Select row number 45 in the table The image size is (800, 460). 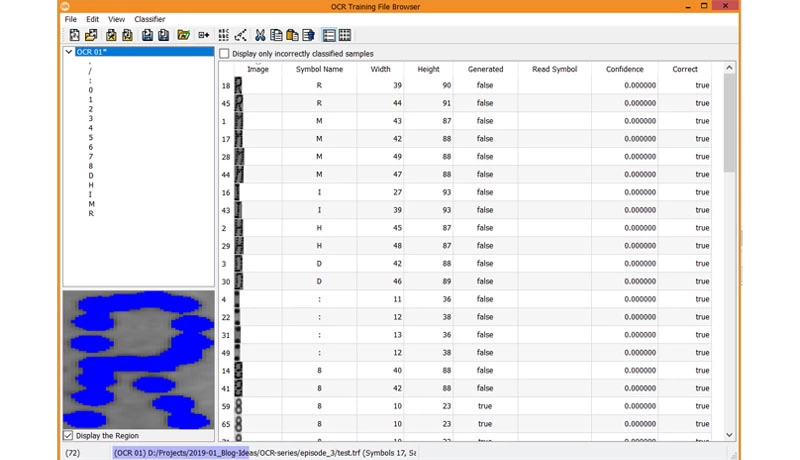point(226,103)
